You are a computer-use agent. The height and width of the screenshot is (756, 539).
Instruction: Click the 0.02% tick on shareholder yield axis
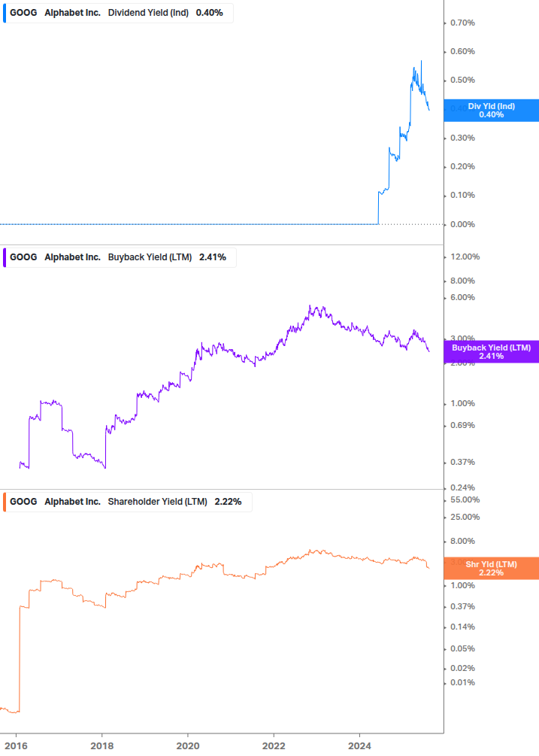click(462, 668)
